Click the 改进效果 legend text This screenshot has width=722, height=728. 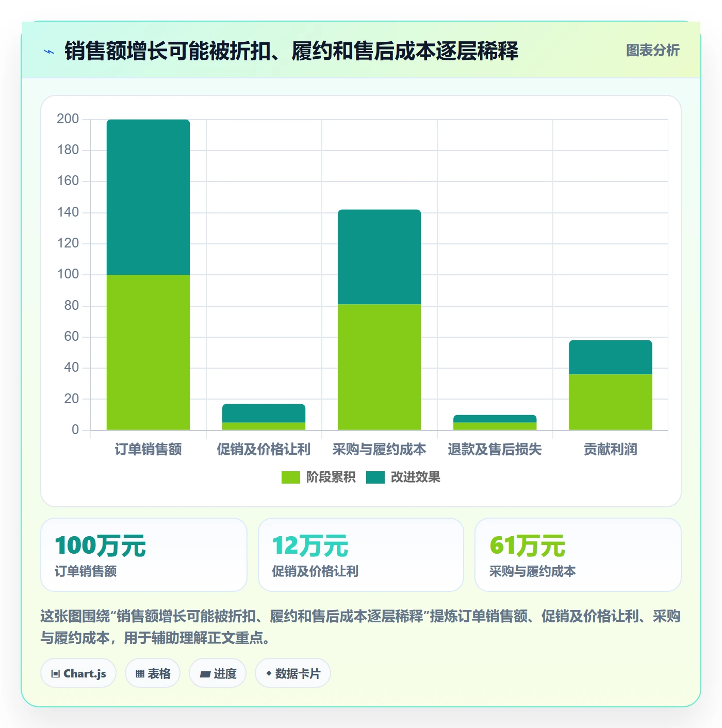[x=416, y=477]
